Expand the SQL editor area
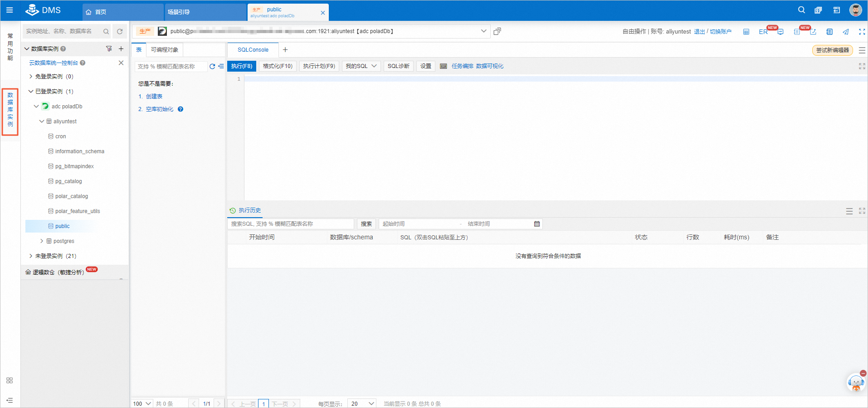The image size is (868, 408). pyautogui.click(x=862, y=66)
